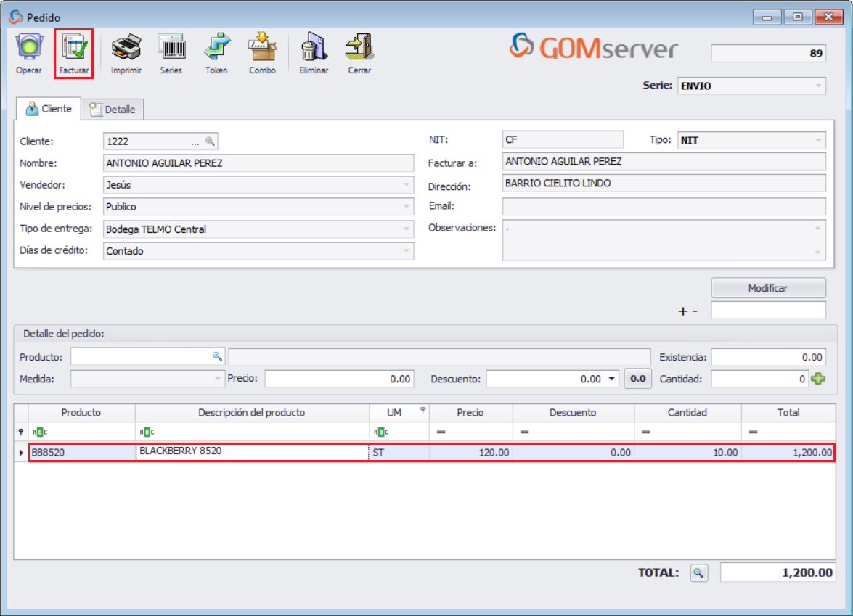Expand the Nivel de precios dropdown
The image size is (853, 616).
(x=406, y=207)
